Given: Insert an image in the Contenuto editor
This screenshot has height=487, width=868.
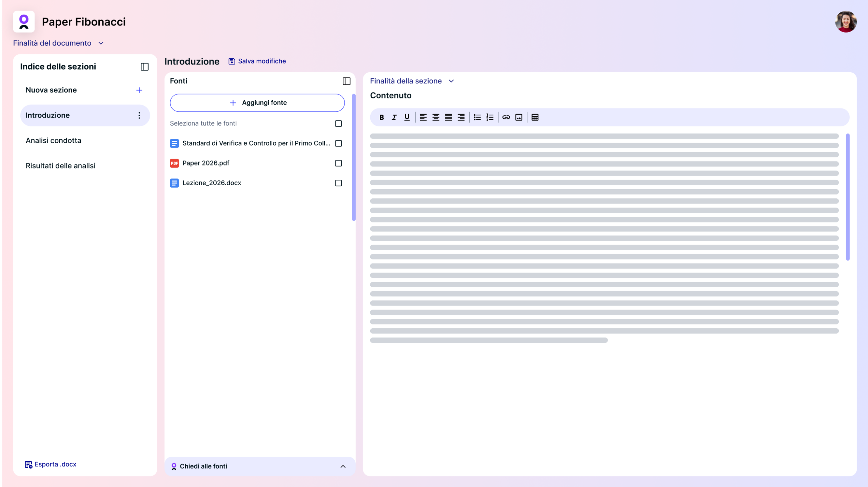Looking at the screenshot, I should click(519, 117).
